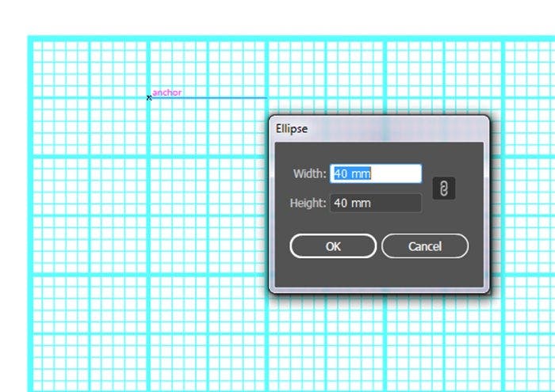Viewport: 555px width, 392px height.
Task: Click the "Ellipse" title text
Action: (x=292, y=128)
